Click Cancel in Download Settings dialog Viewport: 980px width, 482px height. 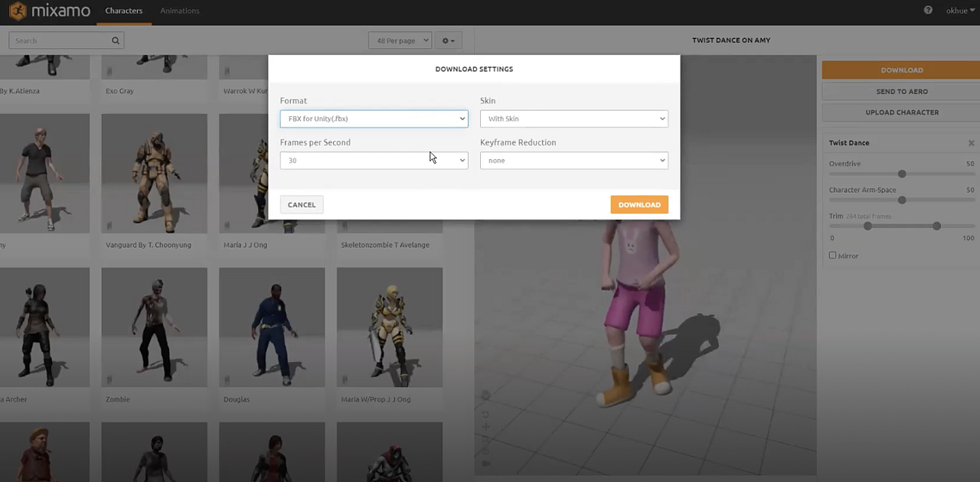[302, 204]
